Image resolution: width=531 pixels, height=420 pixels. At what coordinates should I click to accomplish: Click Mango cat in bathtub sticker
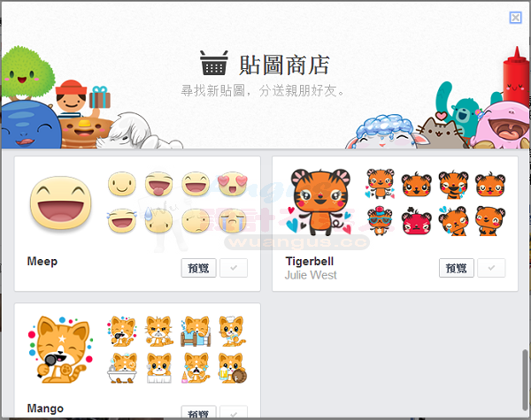pos(122,368)
